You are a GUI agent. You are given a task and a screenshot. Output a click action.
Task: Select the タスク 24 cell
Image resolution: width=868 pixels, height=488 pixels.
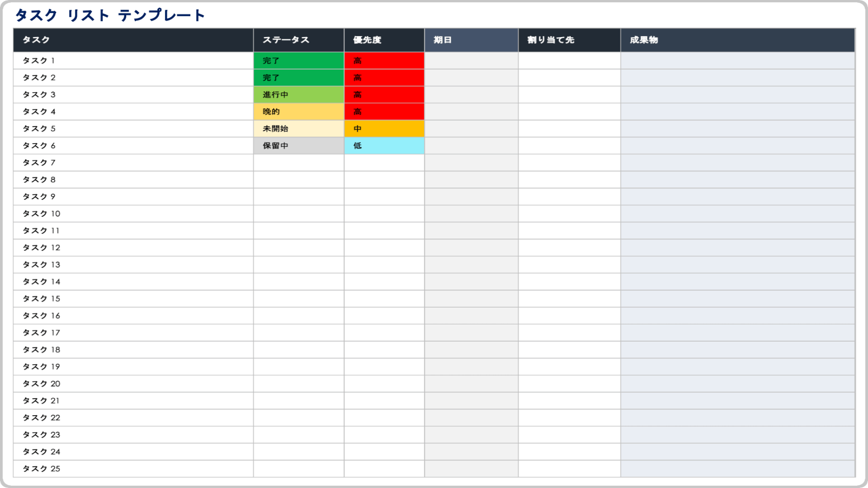[133, 452]
